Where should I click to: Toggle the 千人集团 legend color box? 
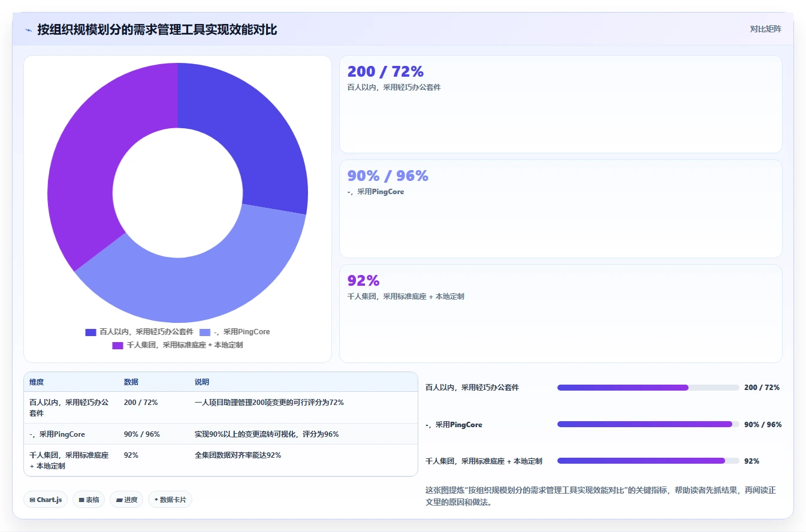pyautogui.click(x=117, y=346)
